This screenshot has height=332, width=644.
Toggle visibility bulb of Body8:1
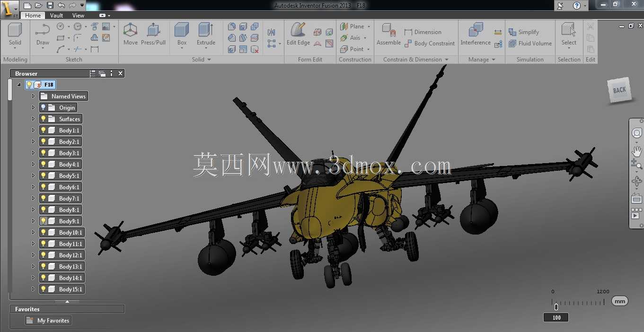43,210
